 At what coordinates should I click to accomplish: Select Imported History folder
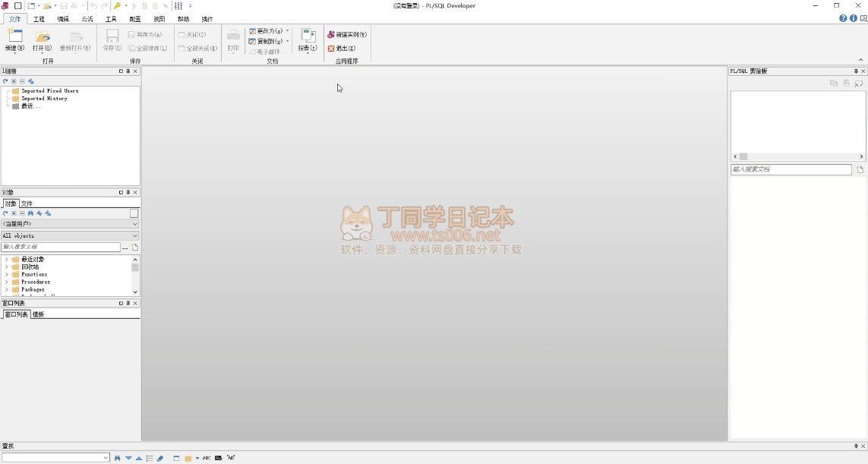pos(44,99)
